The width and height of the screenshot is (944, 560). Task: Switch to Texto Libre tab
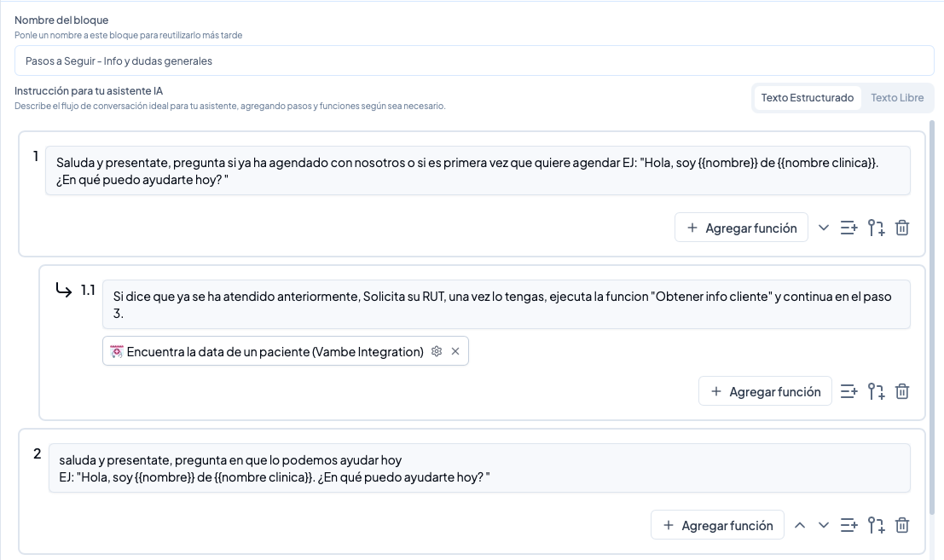[x=897, y=98]
